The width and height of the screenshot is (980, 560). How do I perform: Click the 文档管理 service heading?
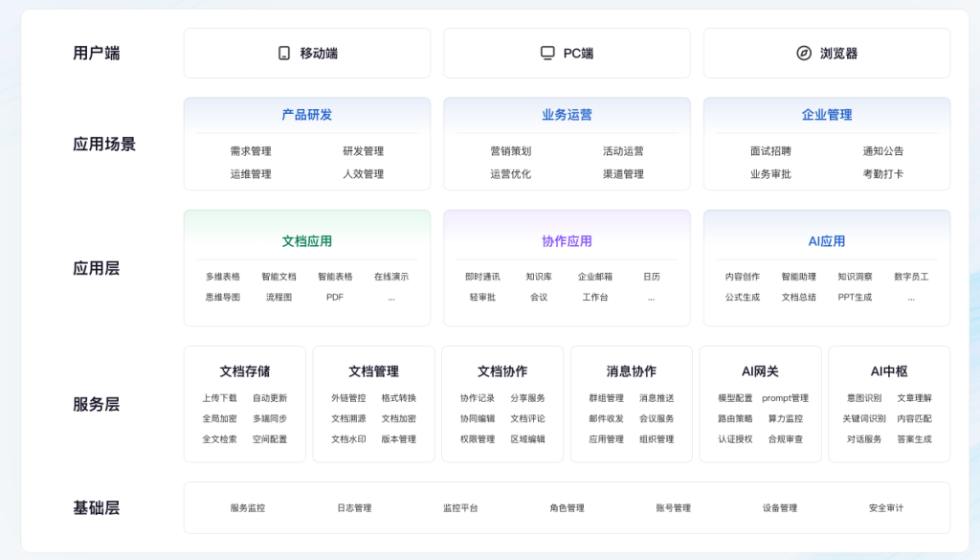click(374, 371)
